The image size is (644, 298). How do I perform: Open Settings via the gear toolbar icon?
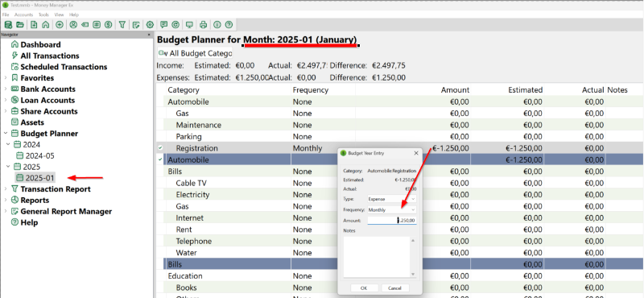150,25
